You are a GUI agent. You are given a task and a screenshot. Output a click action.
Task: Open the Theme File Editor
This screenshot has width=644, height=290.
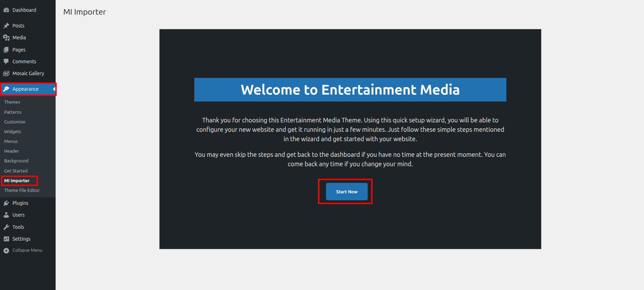pyautogui.click(x=22, y=191)
